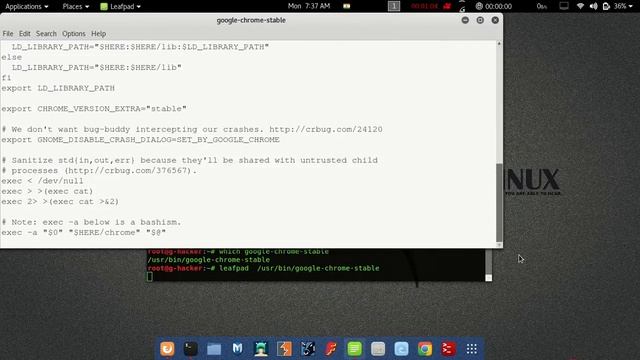This screenshot has height=360, width=640.
Task: Open Leafpad Search menu
Action: coord(46,33)
